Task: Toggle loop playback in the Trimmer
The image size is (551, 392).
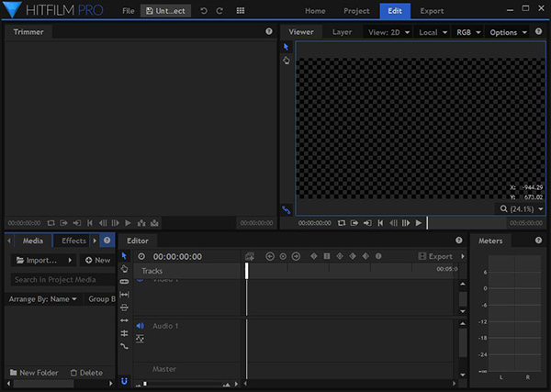Action: (x=51, y=223)
